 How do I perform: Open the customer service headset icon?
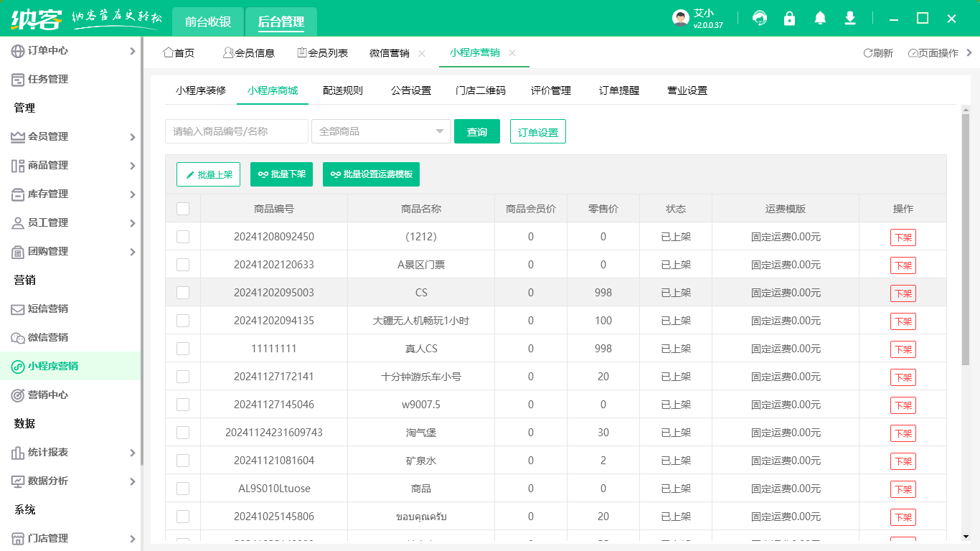[759, 18]
